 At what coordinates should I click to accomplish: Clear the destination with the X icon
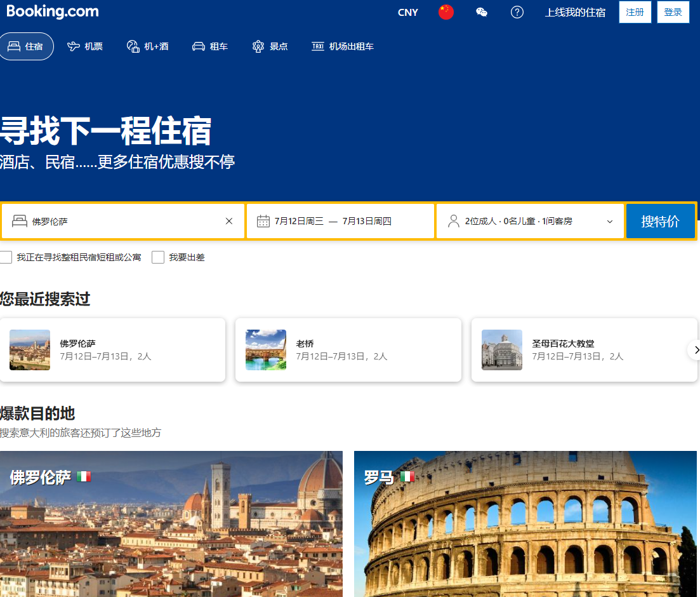point(229,221)
